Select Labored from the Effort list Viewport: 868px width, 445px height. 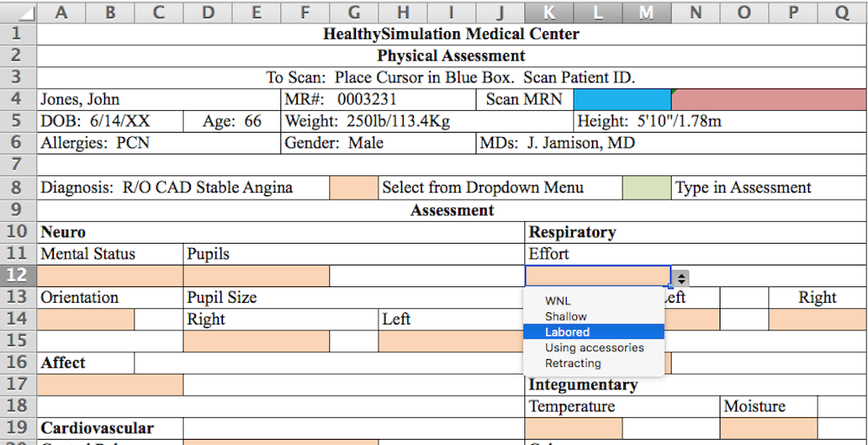(594, 332)
